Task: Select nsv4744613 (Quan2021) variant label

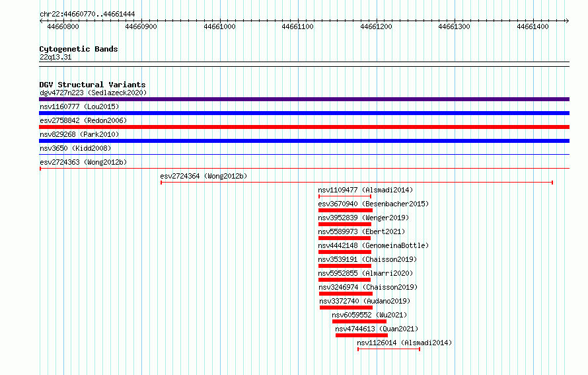Action: (377, 329)
